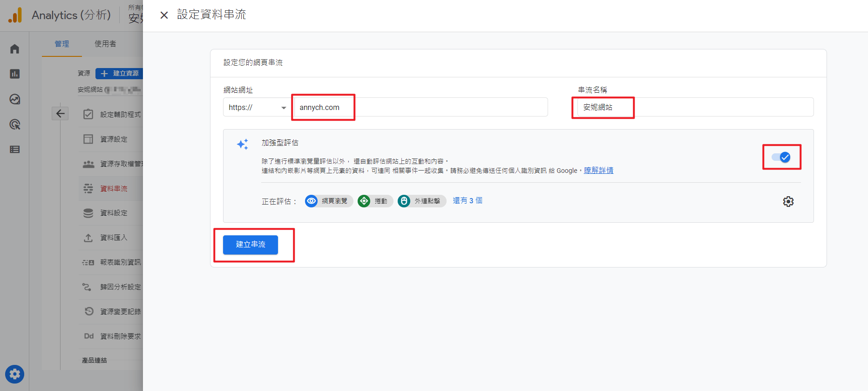Open the 瞭解詳情 link

(x=599, y=171)
